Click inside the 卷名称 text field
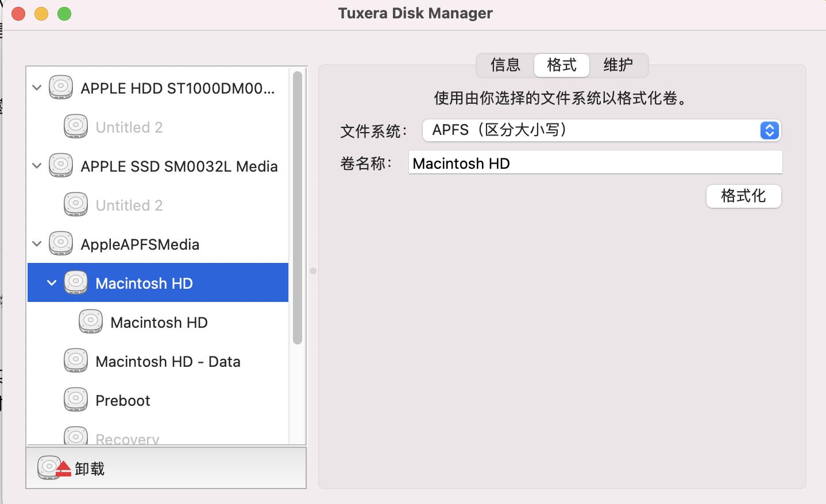Screen dimensions: 826x504 (595, 162)
